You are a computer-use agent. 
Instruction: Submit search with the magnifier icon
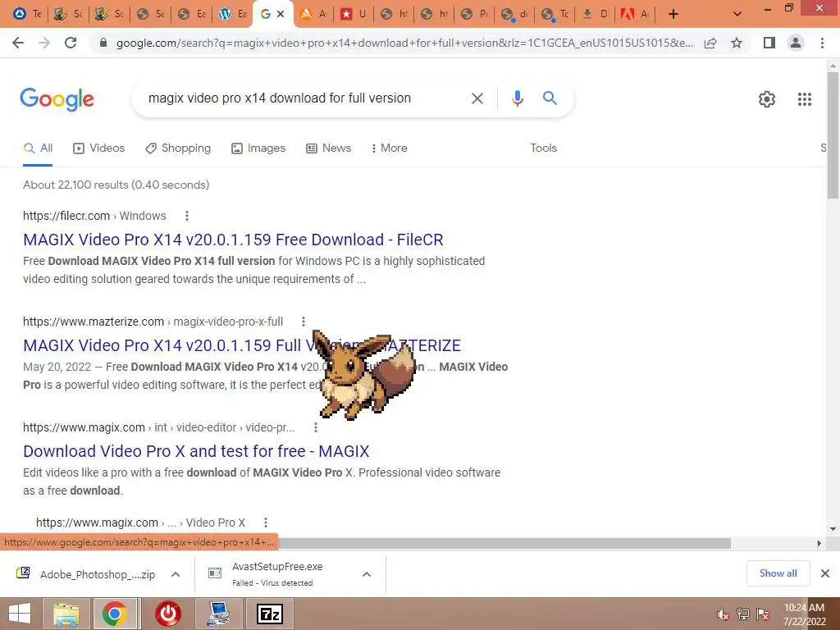[x=550, y=98]
